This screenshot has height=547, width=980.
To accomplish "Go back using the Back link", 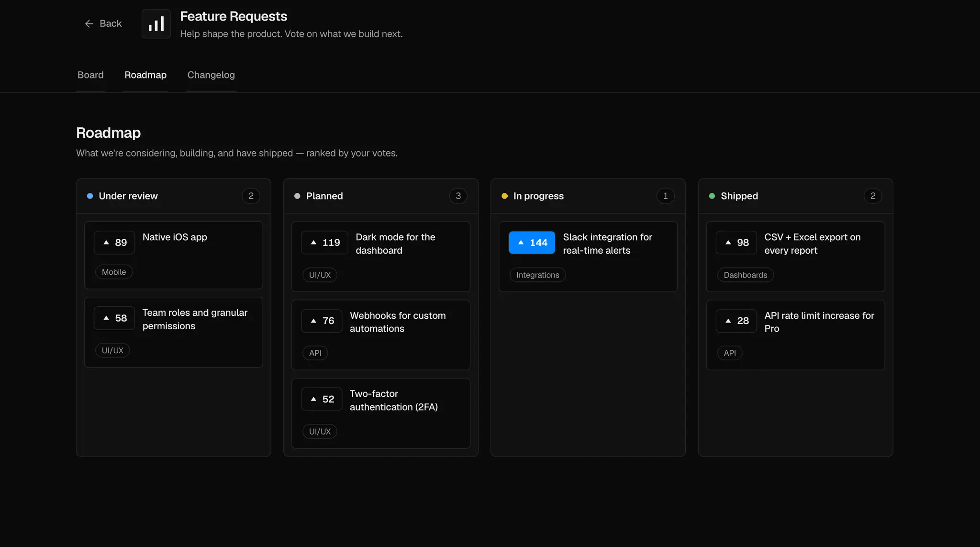I will (x=103, y=23).
